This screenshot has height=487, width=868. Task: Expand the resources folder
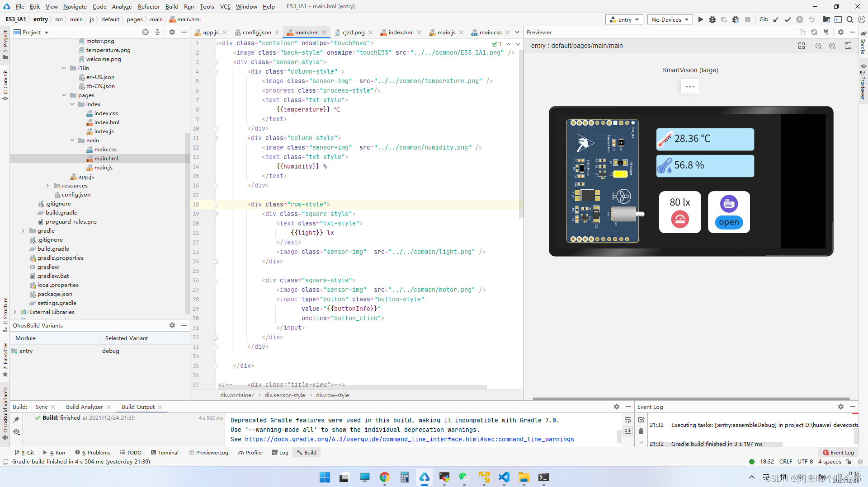point(47,186)
